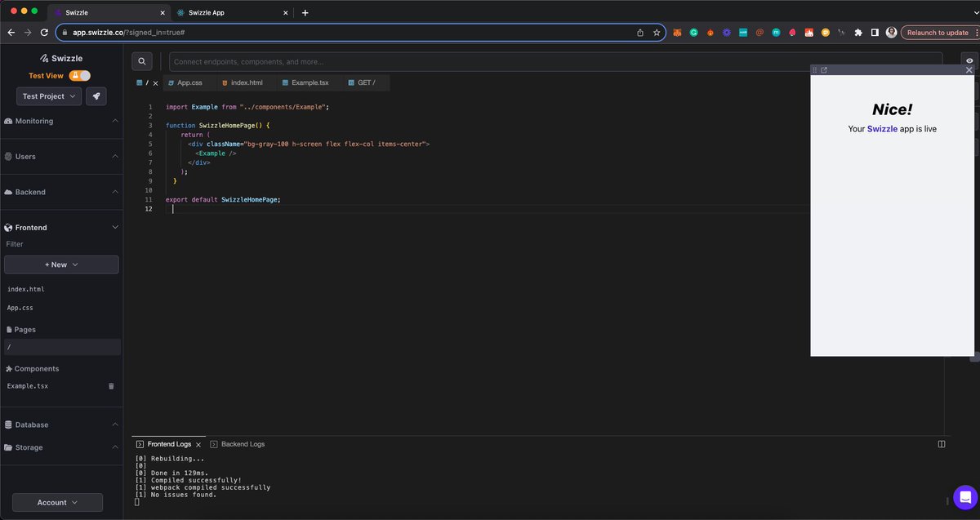Open the Backend section via its cloud icon
Image resolution: width=980 pixels, height=520 pixels.
tap(8, 192)
